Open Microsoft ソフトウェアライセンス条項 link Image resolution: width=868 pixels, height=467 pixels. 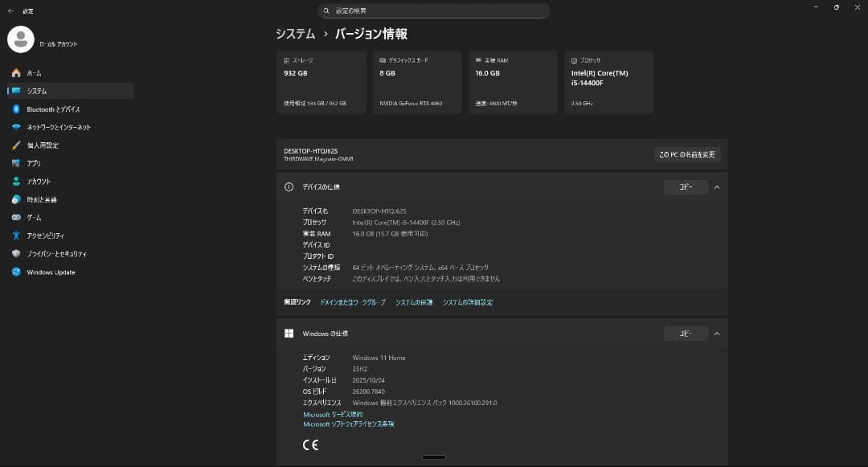(x=349, y=424)
